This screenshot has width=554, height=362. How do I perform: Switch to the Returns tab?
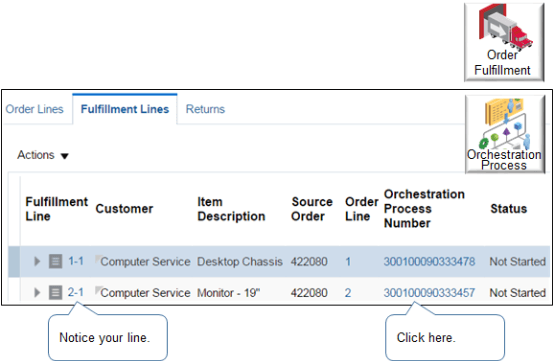click(205, 109)
